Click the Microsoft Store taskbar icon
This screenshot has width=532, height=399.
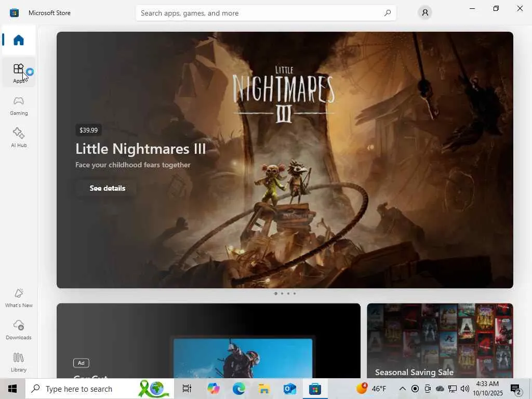coord(315,389)
